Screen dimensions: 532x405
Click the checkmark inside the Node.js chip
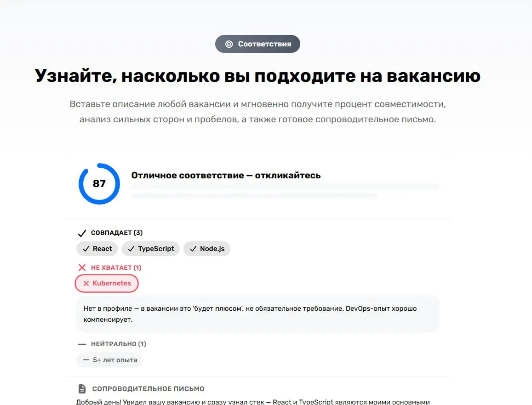(x=193, y=249)
